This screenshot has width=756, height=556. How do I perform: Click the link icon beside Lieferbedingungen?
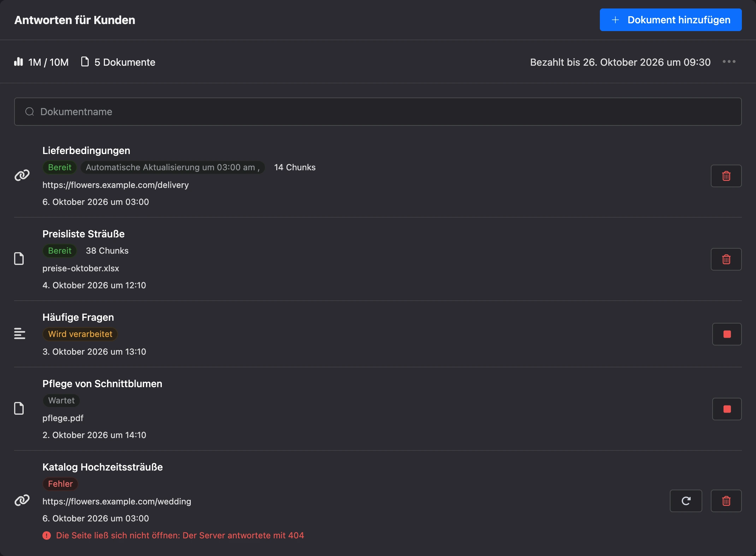tap(22, 175)
